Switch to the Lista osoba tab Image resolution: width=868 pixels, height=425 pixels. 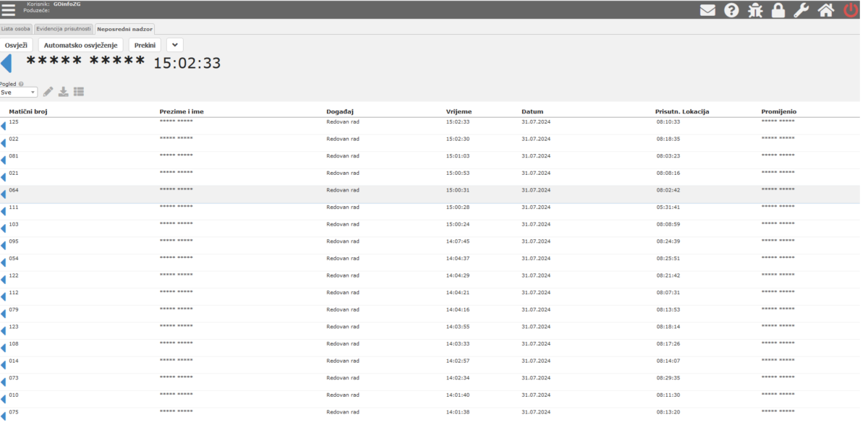pos(16,29)
